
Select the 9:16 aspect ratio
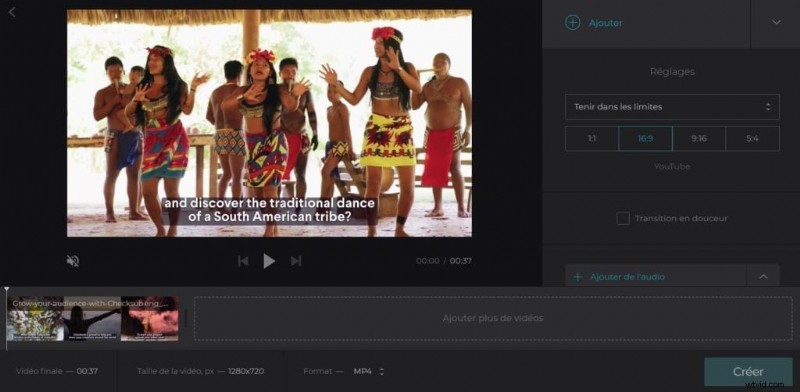[699, 139]
